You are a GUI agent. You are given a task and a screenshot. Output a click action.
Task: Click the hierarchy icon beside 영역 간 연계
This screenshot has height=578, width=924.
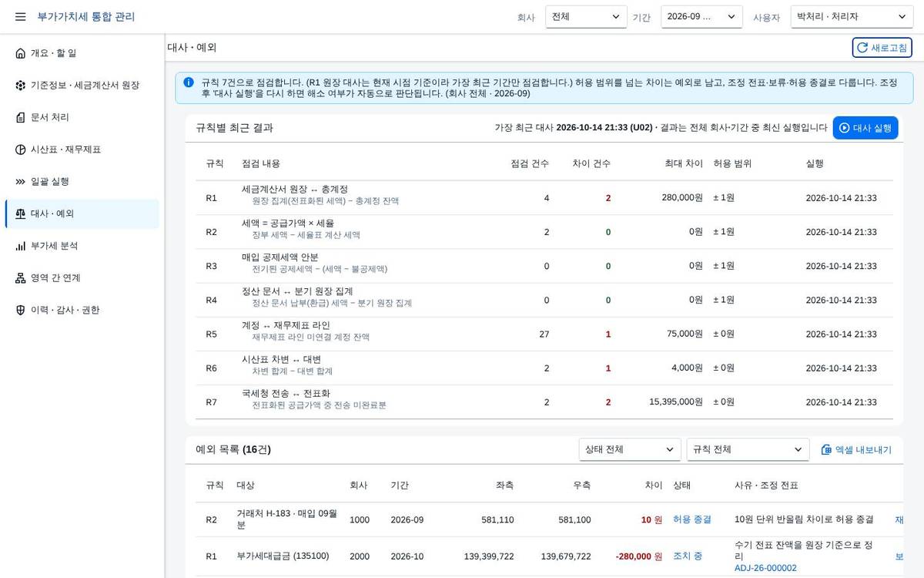click(x=20, y=278)
